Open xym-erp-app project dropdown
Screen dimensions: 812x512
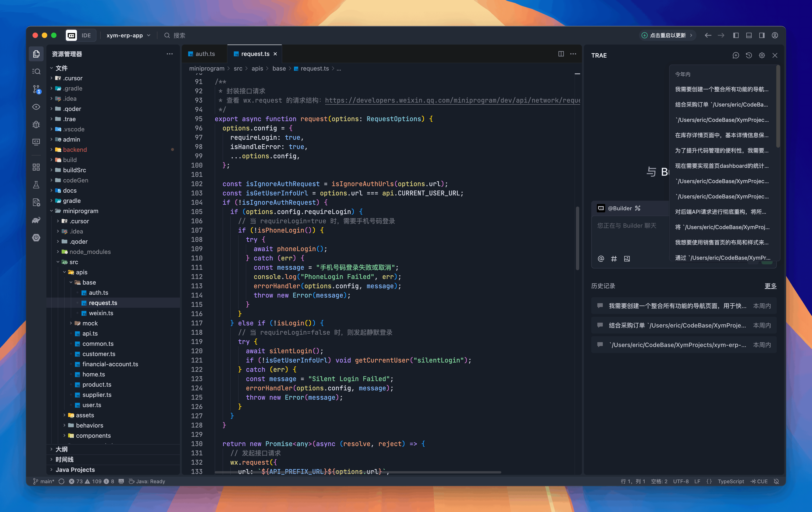coord(128,36)
